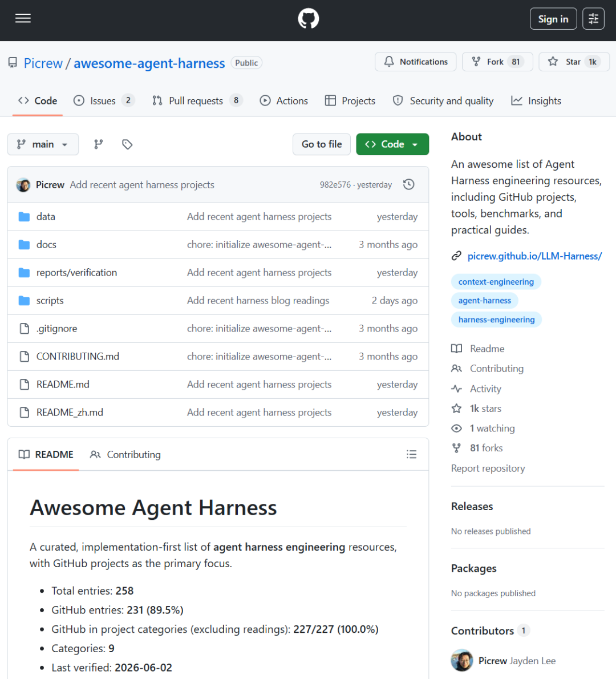Click the Go to file button
Image resolution: width=616 pixels, height=679 pixels.
[x=322, y=144]
